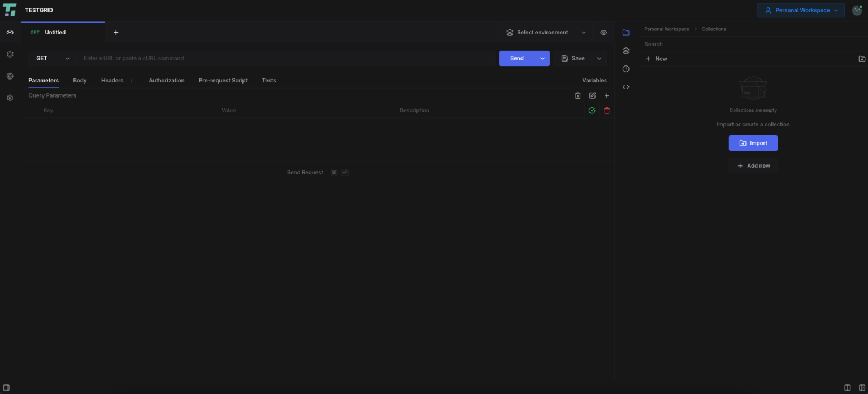The height and width of the screenshot is (394, 868).
Task: Open the Personal Workspace selector
Action: [x=801, y=10]
